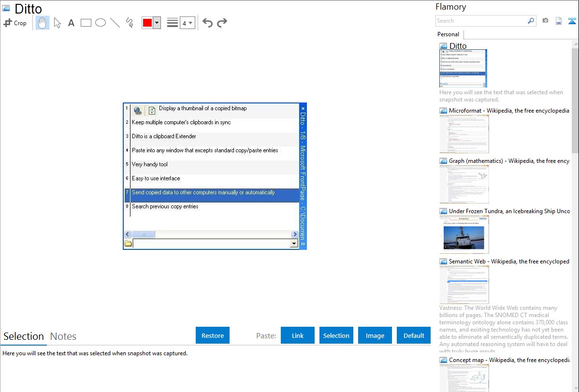Open the Ditto search combo dropdown arrow
Screen dimensions: 579x392
point(294,244)
